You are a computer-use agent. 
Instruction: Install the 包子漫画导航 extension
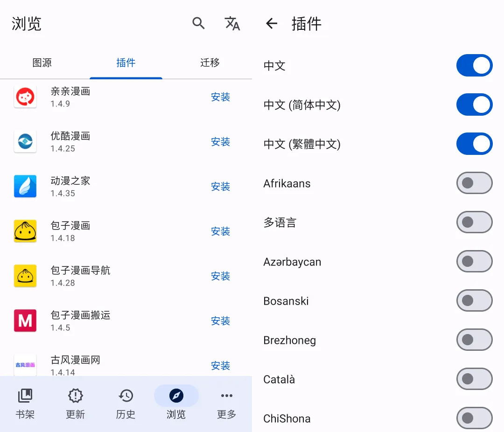point(220,276)
